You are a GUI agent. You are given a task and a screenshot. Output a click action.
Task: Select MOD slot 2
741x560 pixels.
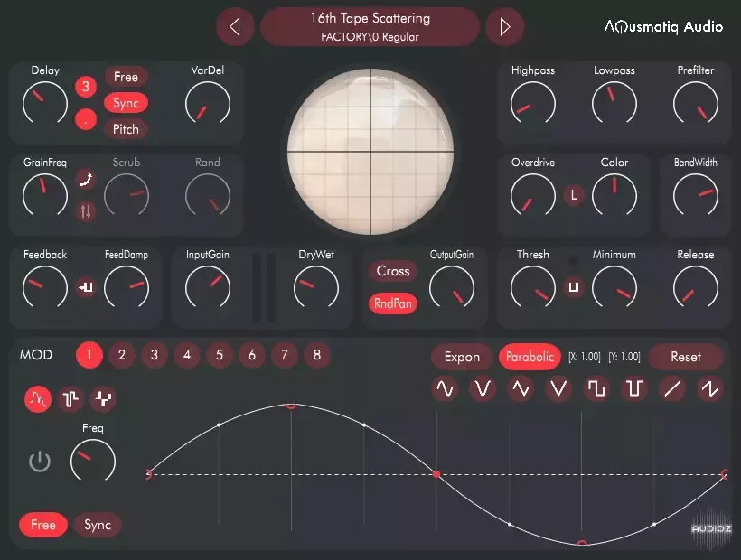(x=122, y=355)
